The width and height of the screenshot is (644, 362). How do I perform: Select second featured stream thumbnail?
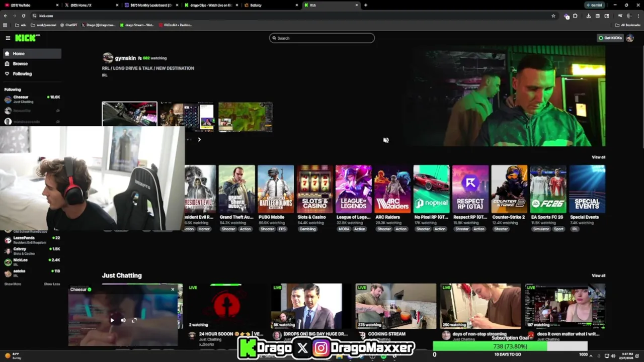pyautogui.click(x=187, y=117)
